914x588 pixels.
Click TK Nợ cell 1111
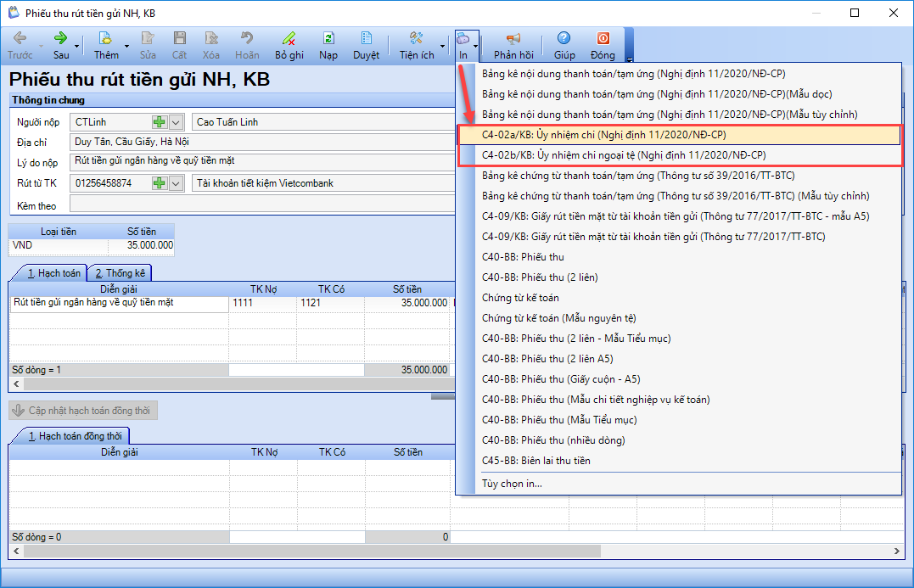pyautogui.click(x=263, y=303)
